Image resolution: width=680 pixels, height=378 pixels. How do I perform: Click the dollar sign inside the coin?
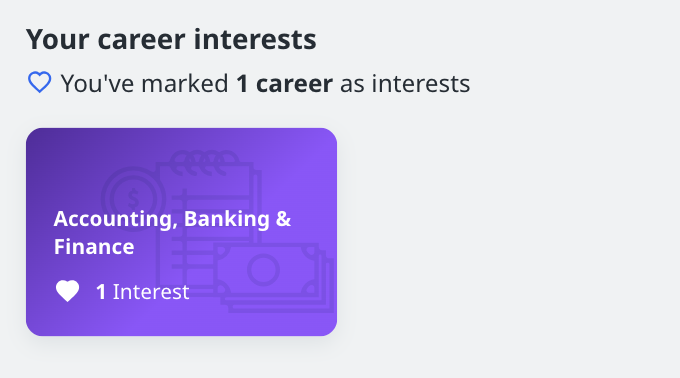[134, 199]
